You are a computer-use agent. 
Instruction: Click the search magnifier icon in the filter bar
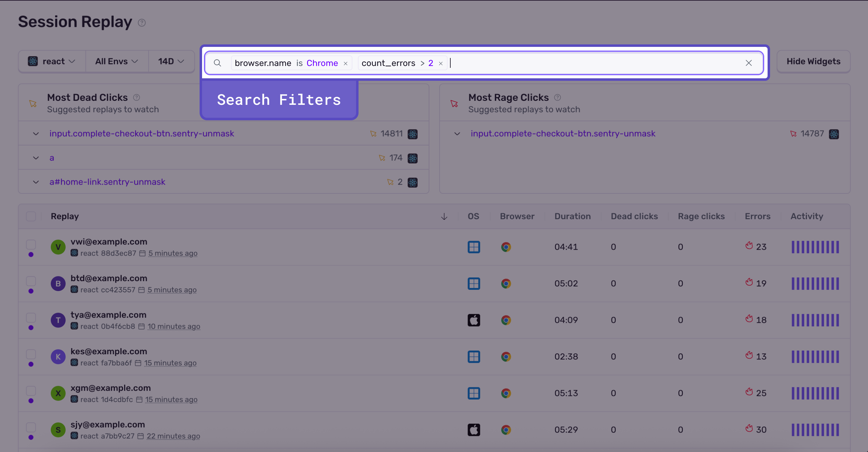218,63
